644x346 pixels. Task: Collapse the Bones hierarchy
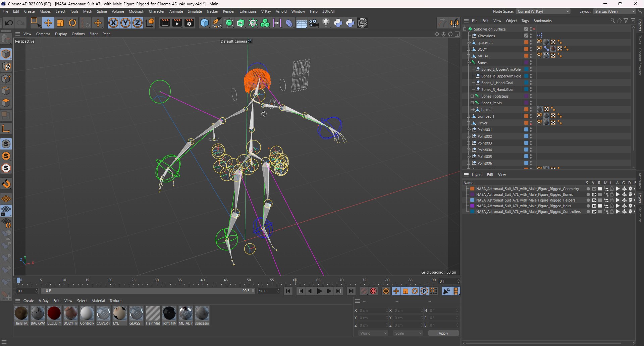pyautogui.click(x=469, y=63)
